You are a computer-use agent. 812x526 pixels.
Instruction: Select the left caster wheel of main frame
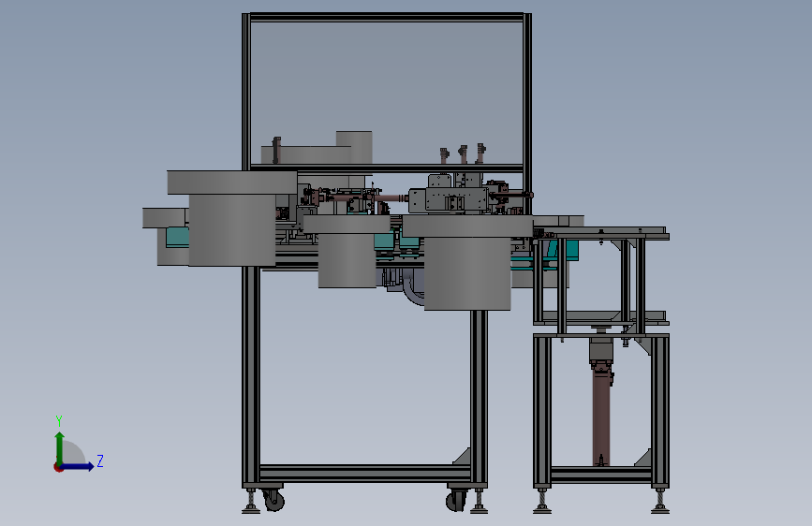click(x=274, y=500)
